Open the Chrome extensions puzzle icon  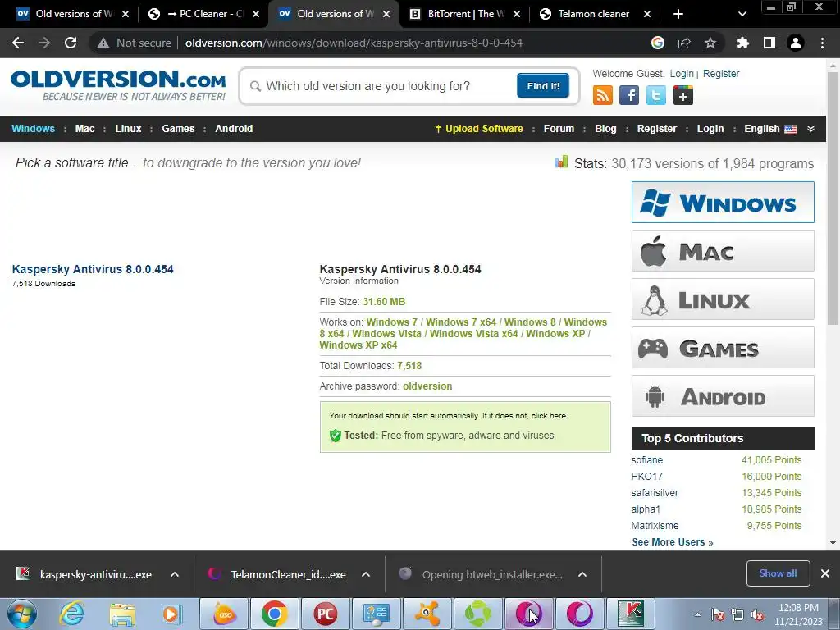click(743, 43)
